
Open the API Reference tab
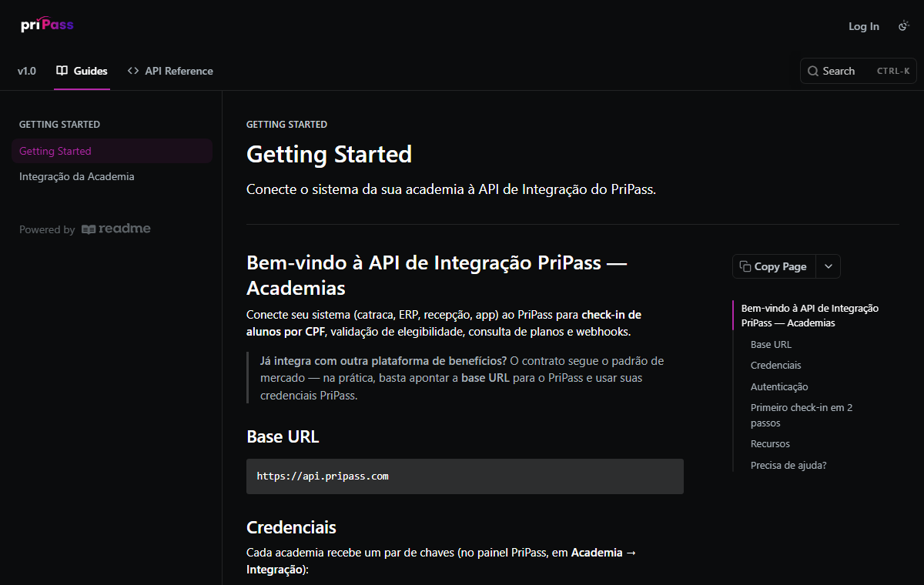(x=170, y=71)
